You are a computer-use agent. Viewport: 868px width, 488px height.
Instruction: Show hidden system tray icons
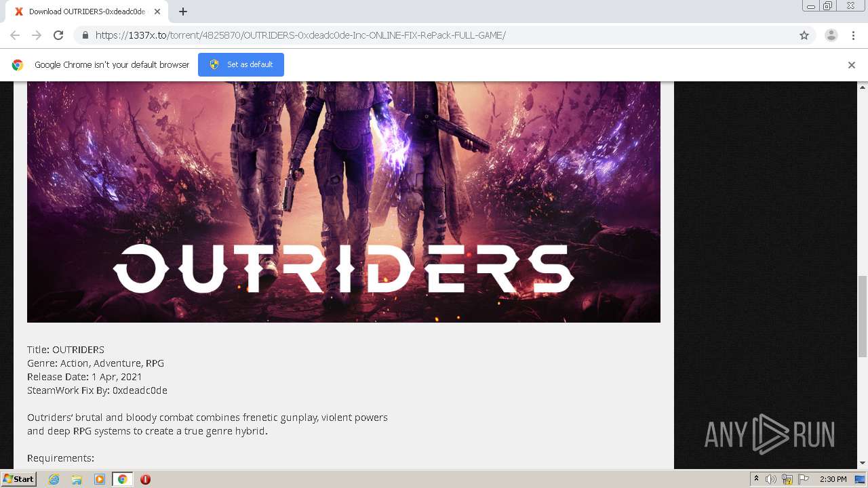[756, 479]
